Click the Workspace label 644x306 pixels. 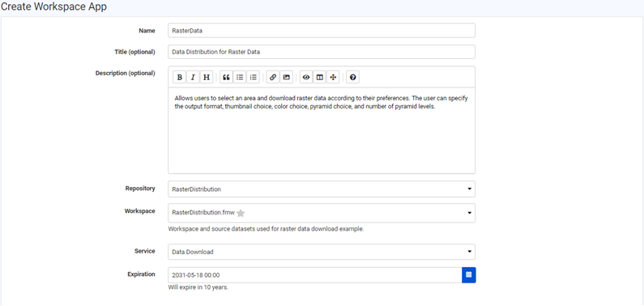click(x=140, y=210)
